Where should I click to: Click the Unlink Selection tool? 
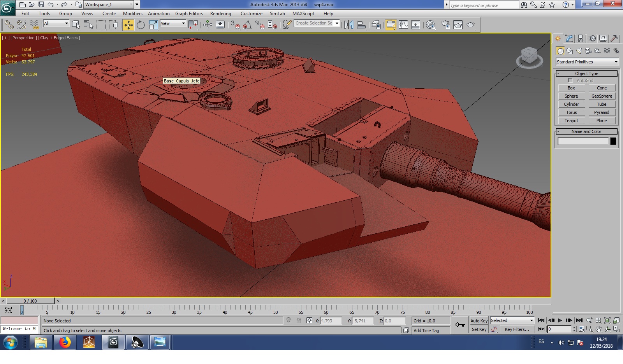tap(21, 25)
